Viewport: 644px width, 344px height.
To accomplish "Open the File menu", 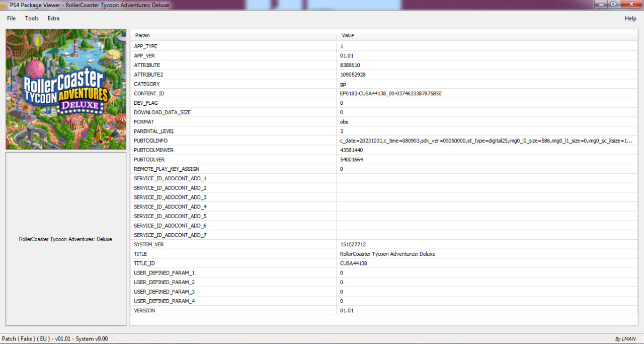I will coord(11,18).
